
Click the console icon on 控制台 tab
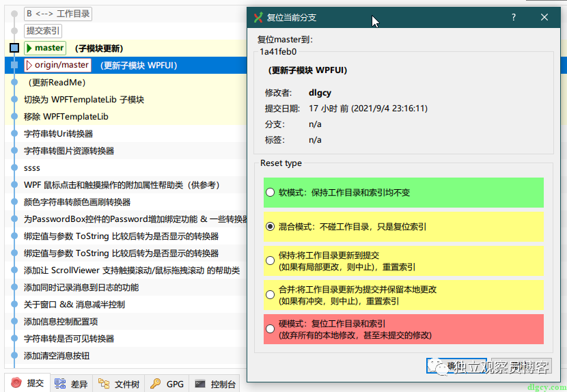point(200,384)
